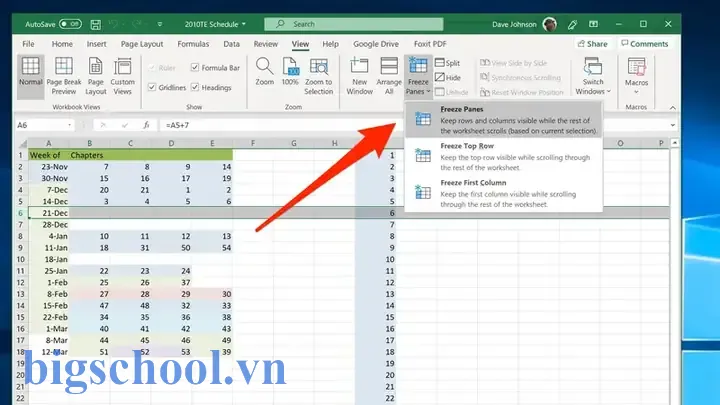This screenshot has height=405, width=720.
Task: Open the File tab
Action: 28,44
